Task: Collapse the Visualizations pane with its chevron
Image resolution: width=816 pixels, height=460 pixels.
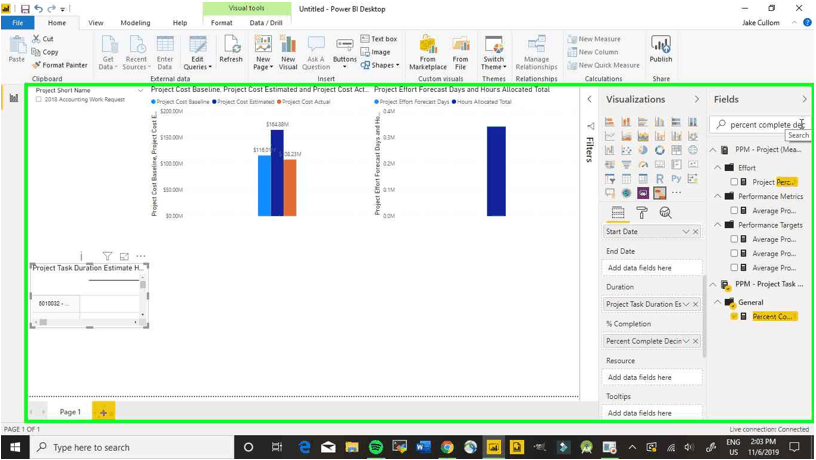Action: click(696, 99)
